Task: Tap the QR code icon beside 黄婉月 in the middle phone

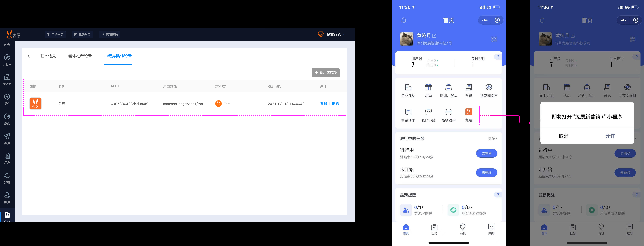Action: click(494, 39)
